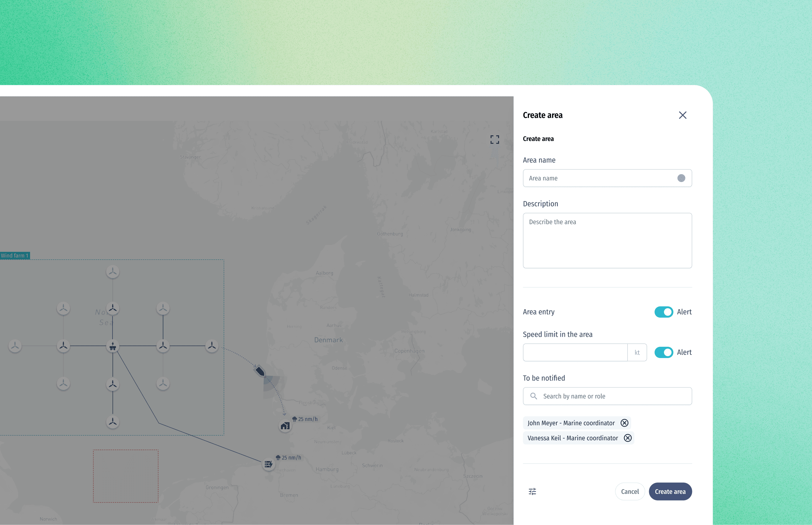Toggle the speed limit alert switch
812x525 pixels.
tap(664, 352)
